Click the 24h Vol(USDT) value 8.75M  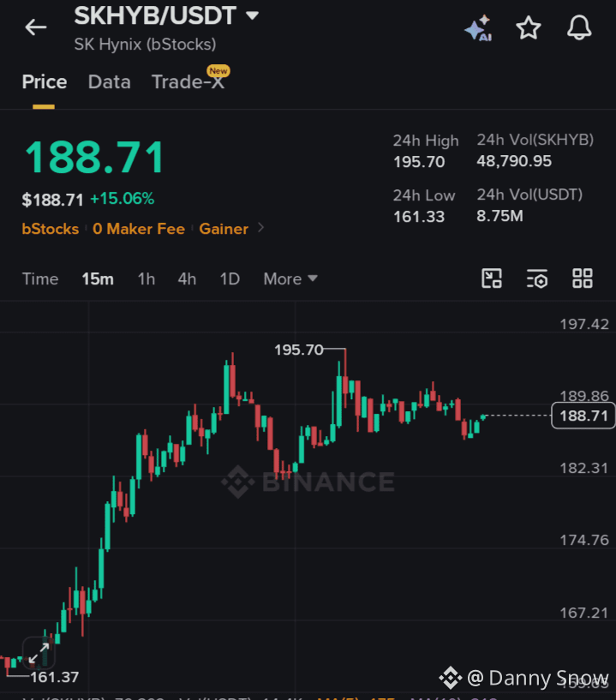click(500, 216)
